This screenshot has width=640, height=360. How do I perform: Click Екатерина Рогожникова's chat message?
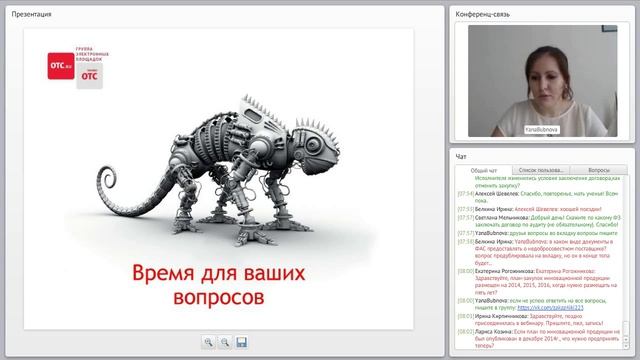[x=538, y=282]
